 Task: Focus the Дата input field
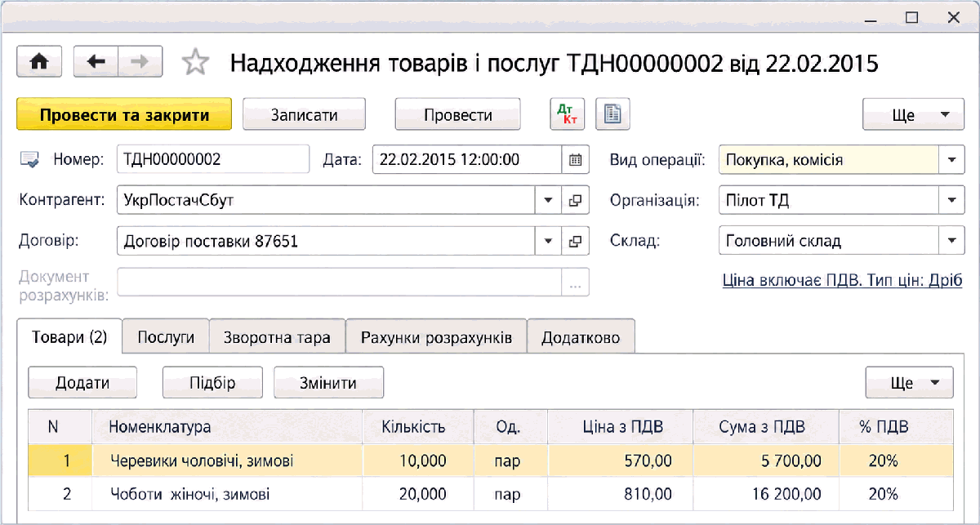(x=467, y=159)
